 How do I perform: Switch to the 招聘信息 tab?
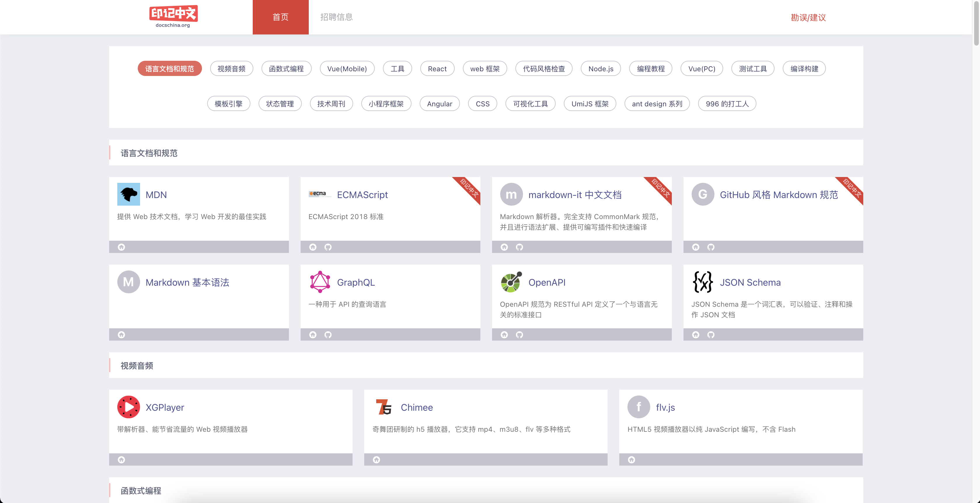[x=336, y=17]
